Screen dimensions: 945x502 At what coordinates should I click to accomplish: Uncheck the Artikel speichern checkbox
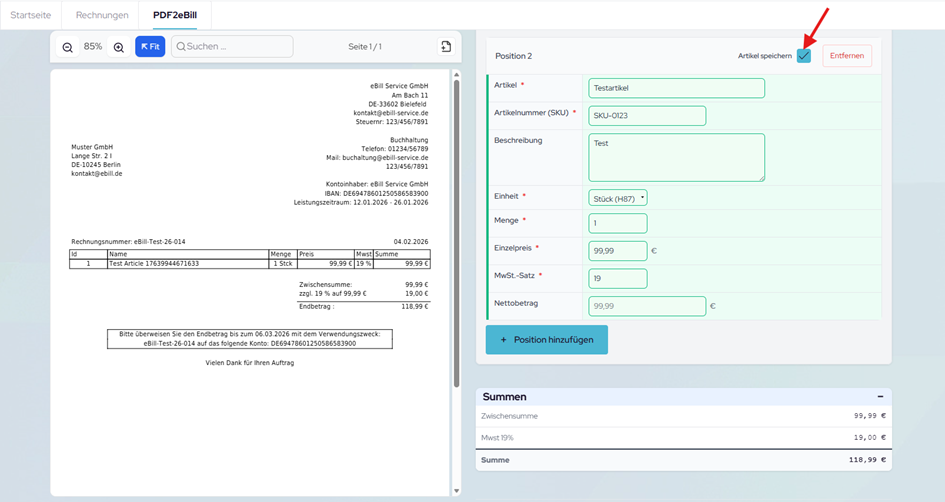[x=804, y=56]
